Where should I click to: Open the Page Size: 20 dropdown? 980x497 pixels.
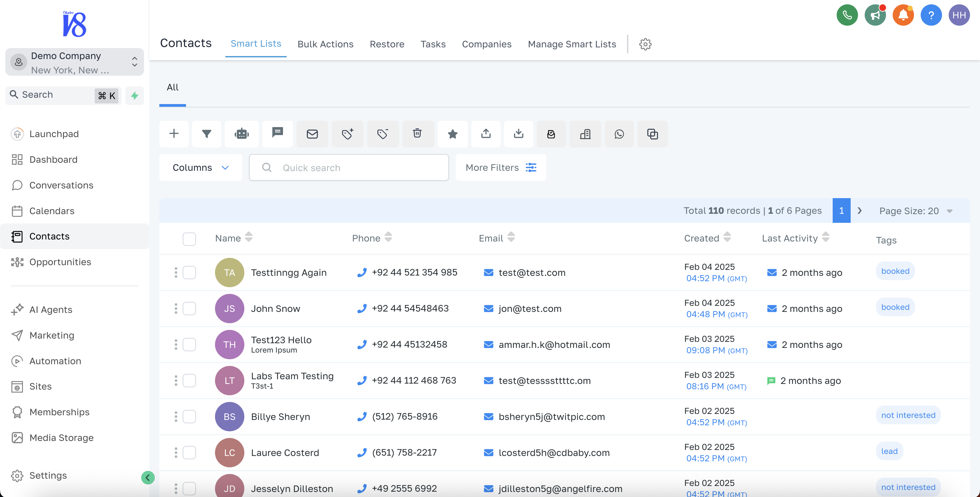[x=915, y=211]
